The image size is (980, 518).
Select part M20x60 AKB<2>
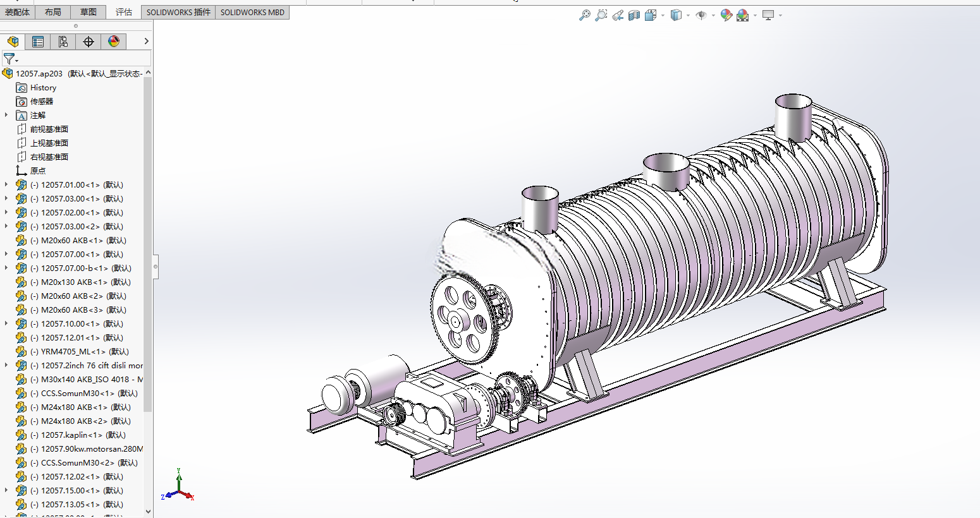point(78,296)
